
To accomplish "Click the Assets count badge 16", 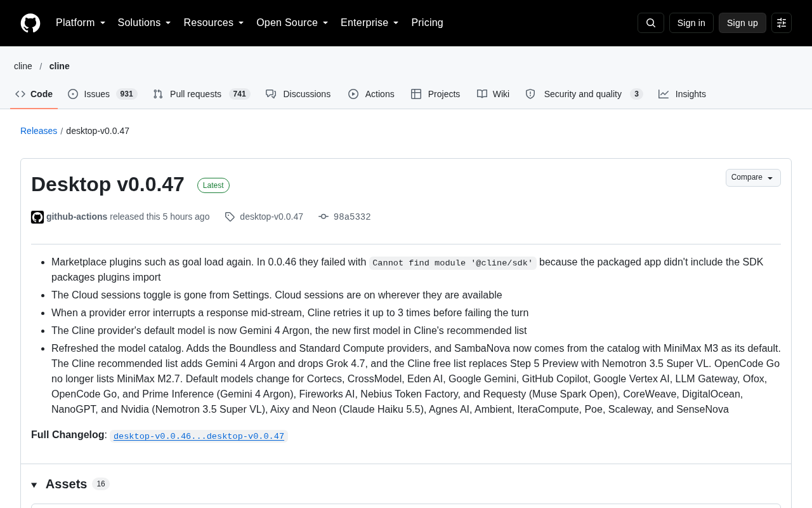I will click(101, 484).
